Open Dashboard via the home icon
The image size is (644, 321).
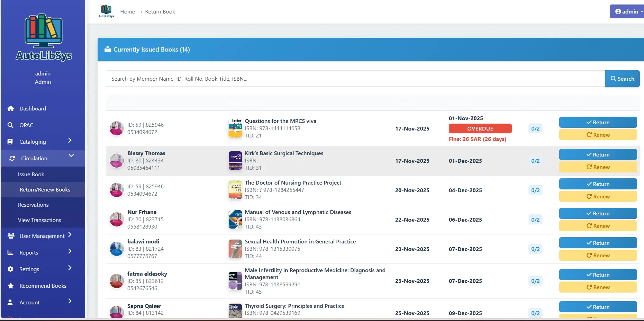tap(11, 108)
